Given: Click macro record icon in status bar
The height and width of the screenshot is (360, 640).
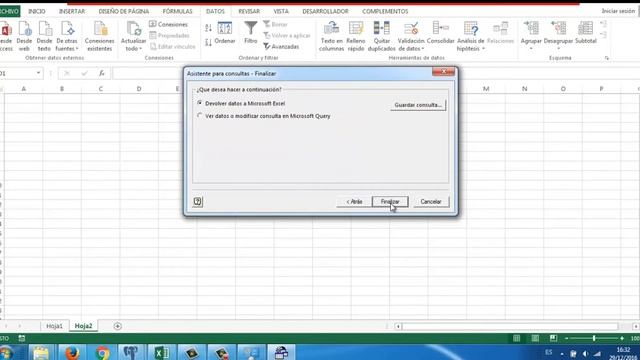Looking at the screenshot, I should tap(22, 338).
